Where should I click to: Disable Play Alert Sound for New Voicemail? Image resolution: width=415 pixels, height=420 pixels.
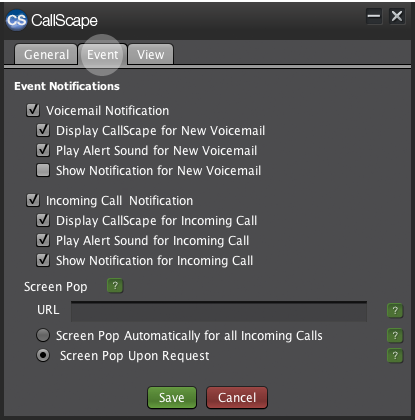43,150
